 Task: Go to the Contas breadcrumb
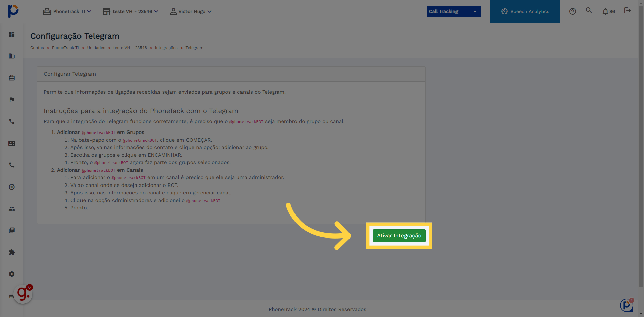coord(37,48)
